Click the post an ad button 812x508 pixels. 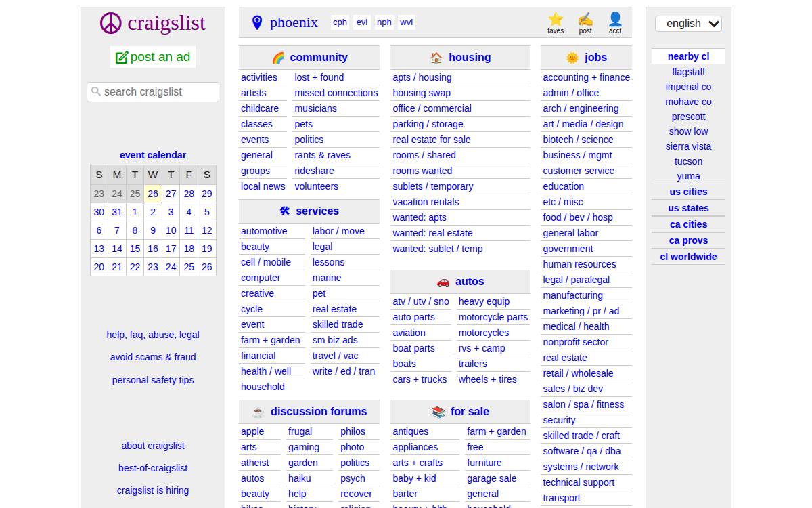(x=153, y=57)
